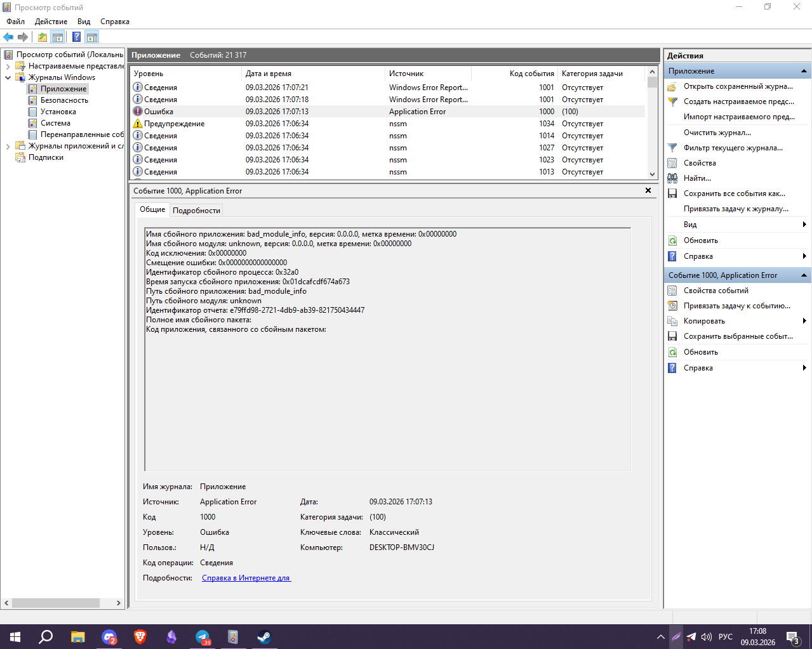Image resolution: width=812 pixels, height=649 pixels.
Task: Collapse the 'Событие 1000, Application Error' actions section
Action: pos(804,275)
